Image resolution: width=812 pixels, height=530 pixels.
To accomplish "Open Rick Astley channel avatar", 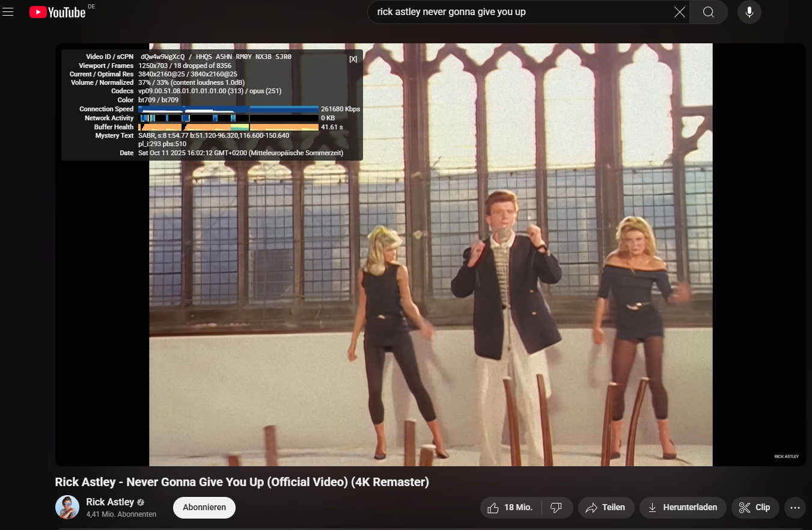I will (x=67, y=507).
